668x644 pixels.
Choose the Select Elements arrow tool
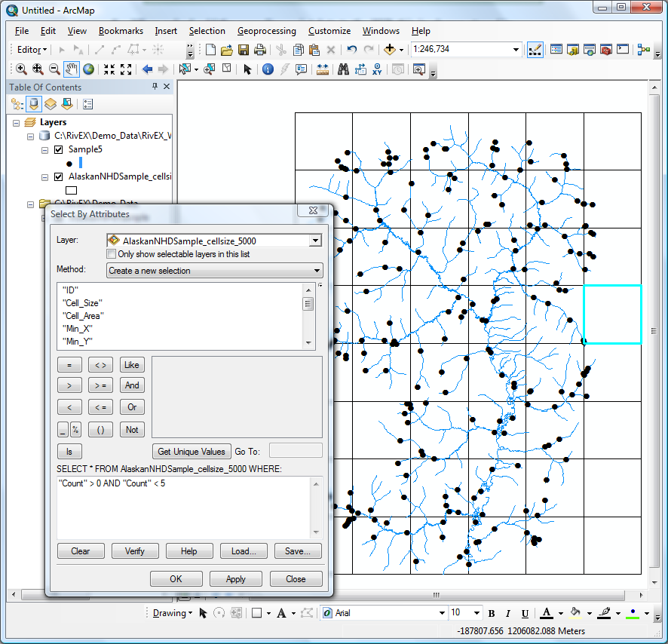(x=247, y=69)
